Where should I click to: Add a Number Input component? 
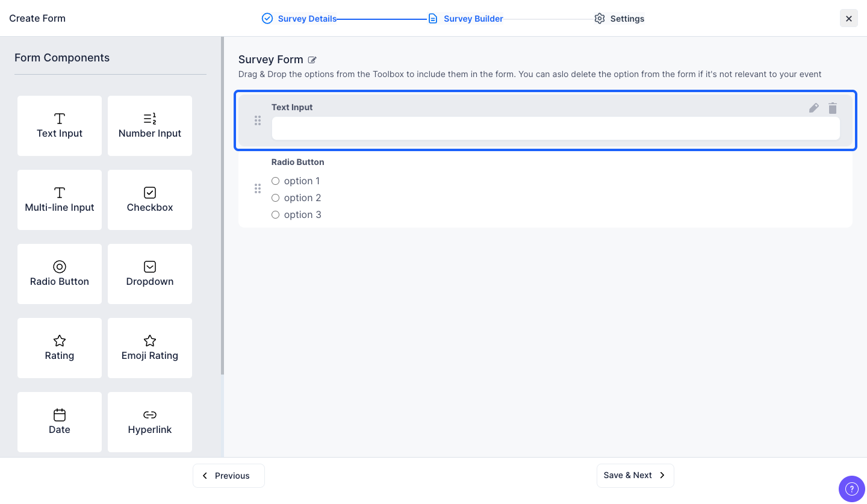(150, 126)
